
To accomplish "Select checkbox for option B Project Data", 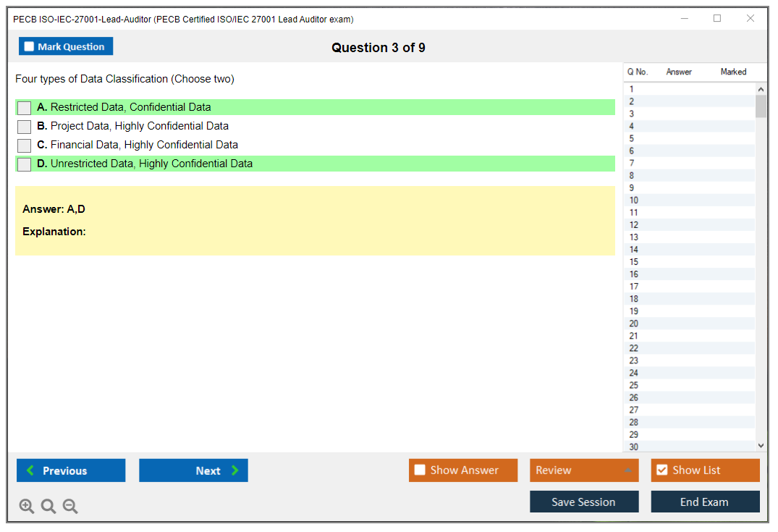I will coord(25,127).
